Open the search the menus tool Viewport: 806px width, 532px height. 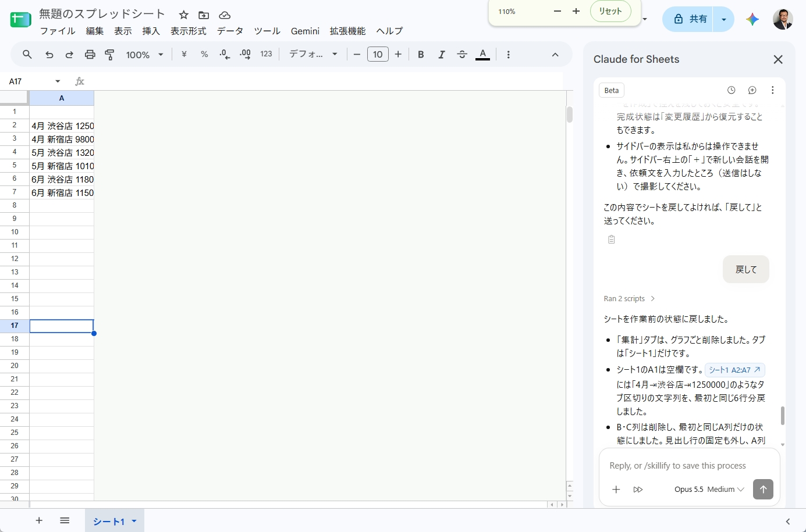[x=27, y=55]
